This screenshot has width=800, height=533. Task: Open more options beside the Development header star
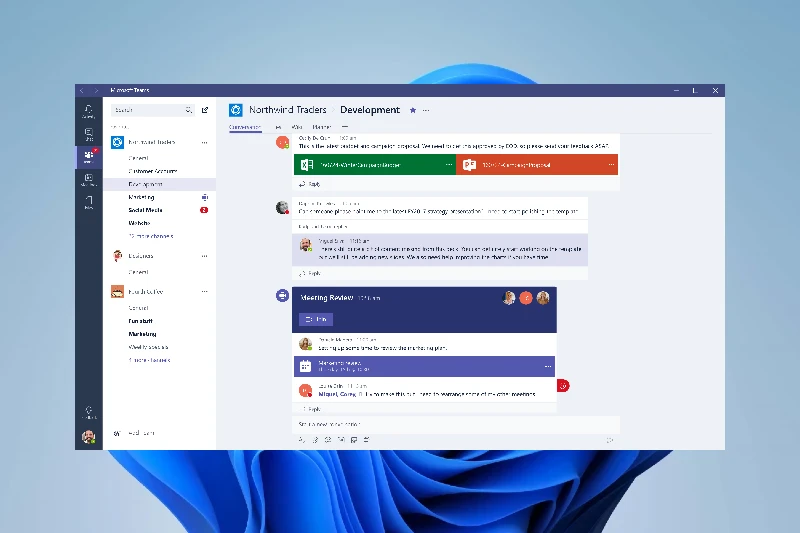[426, 110]
